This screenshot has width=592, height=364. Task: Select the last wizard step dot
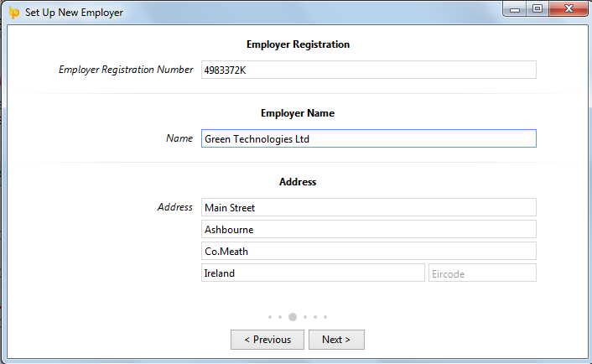pos(325,317)
